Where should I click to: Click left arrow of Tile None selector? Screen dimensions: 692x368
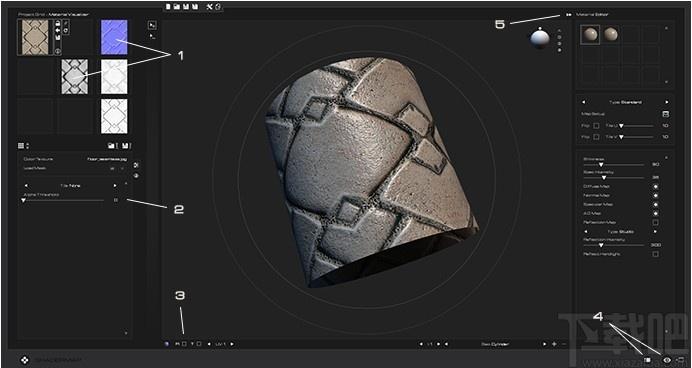pyautogui.click(x=26, y=185)
